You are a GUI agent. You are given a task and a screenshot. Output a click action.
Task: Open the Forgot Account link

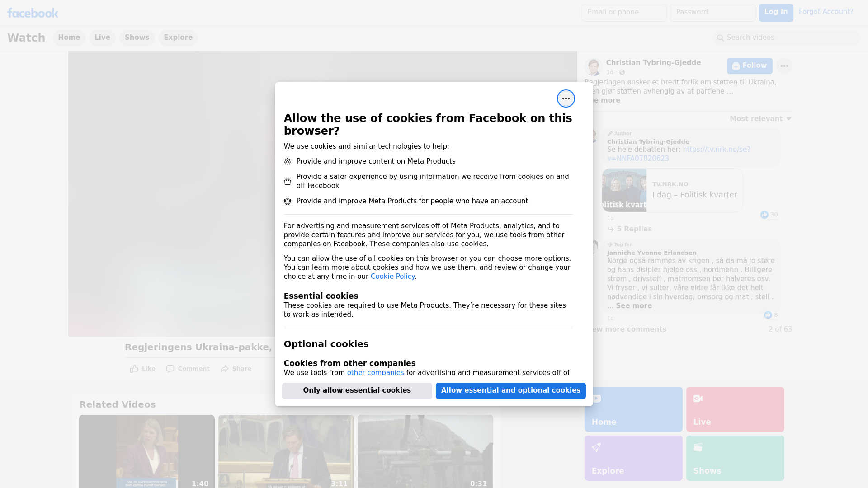point(826,12)
